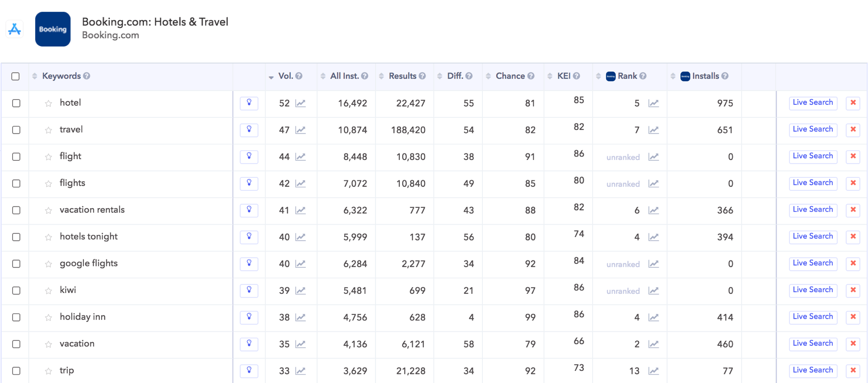Favorite the kiwi keyword with star
Image resolution: width=868 pixels, height=383 pixels.
point(49,291)
